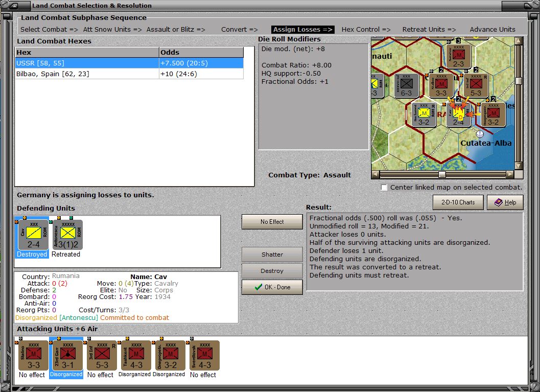Select the Dnepropetr 3-2 attacking unit
The width and height of the screenshot is (540, 392).
point(170,356)
